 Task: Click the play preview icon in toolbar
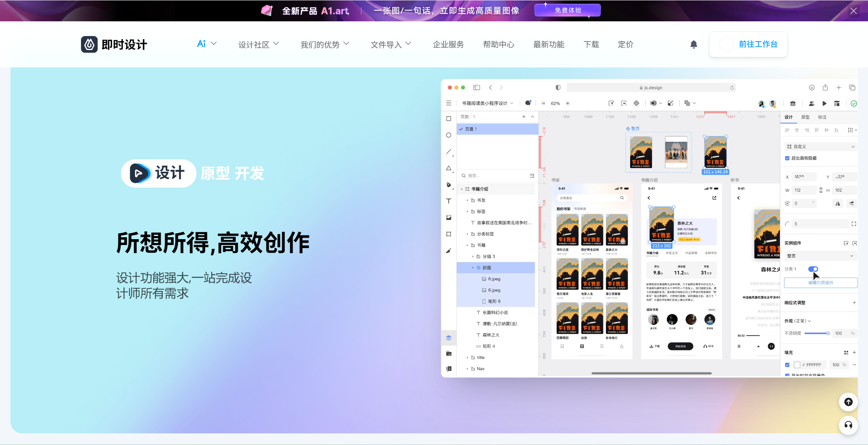824,103
